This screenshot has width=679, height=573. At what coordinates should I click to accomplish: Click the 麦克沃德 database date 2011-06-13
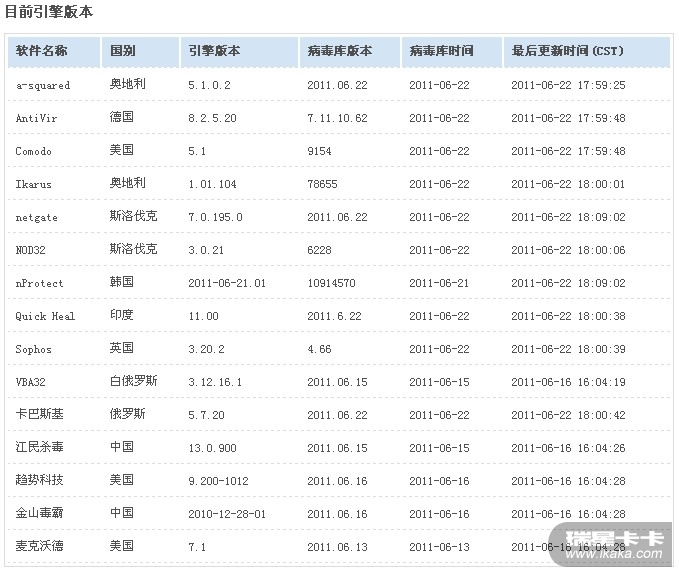pyautogui.click(x=439, y=547)
